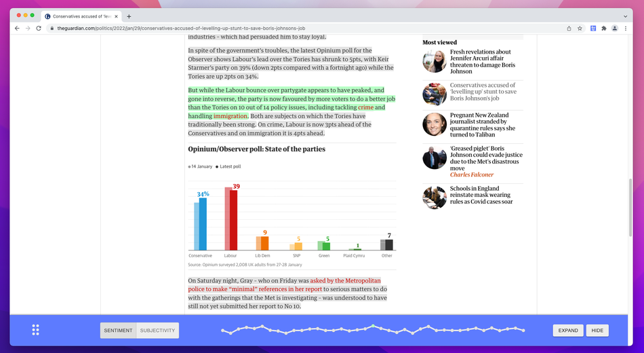The height and width of the screenshot is (353, 644).
Task: Click the Lib Dem orange bar
Action: pyautogui.click(x=265, y=243)
